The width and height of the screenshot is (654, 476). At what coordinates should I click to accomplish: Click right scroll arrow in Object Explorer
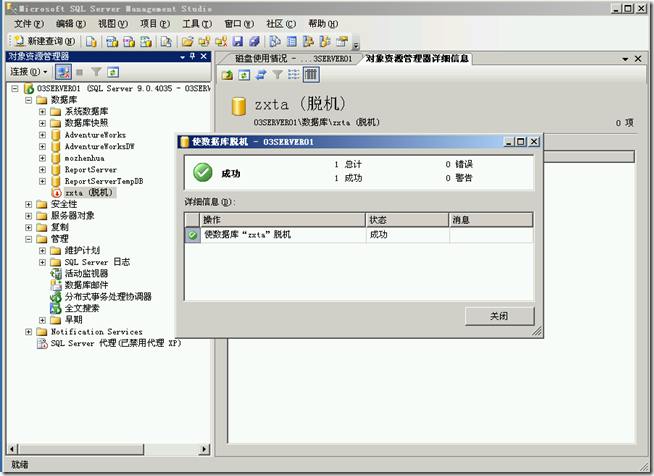[x=204, y=449]
